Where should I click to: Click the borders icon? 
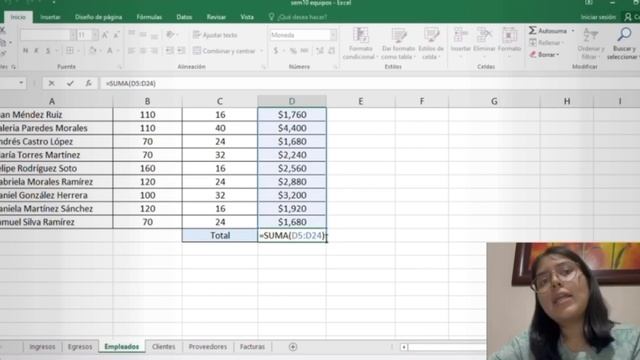click(x=70, y=51)
